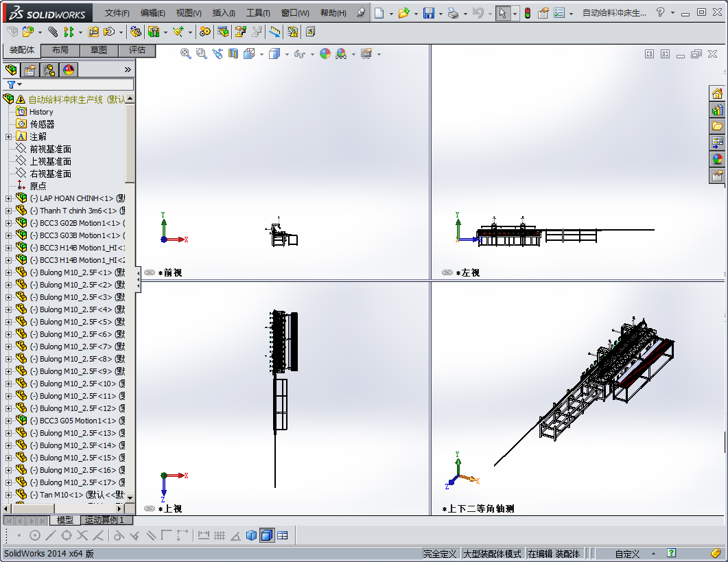This screenshot has height=562, width=728.
Task: Select the Zoom to Area icon
Action: 201,54
